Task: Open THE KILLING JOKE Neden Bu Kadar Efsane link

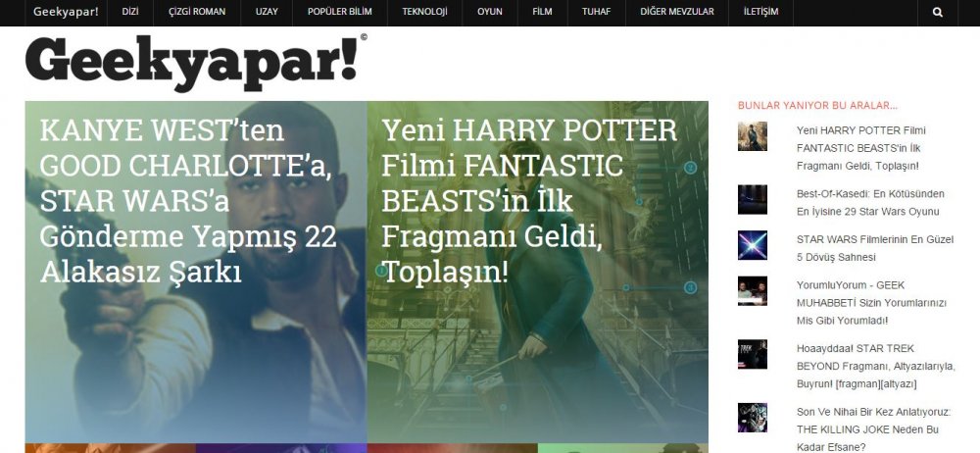Action: [874, 429]
